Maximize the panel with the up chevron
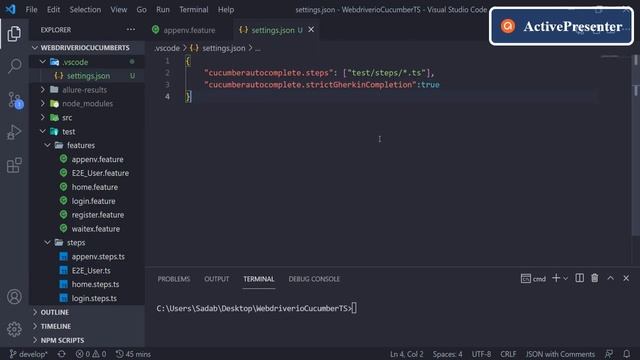 tap(610, 278)
